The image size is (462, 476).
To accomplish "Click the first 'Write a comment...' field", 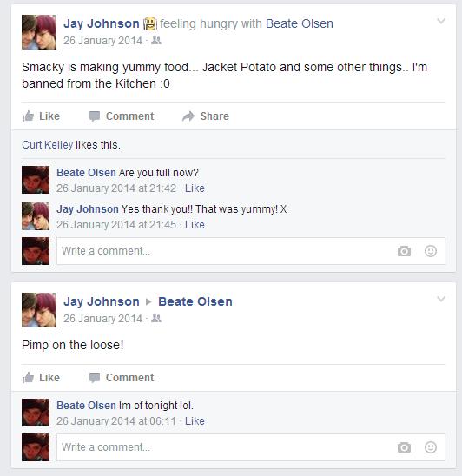I will click(x=251, y=251).
